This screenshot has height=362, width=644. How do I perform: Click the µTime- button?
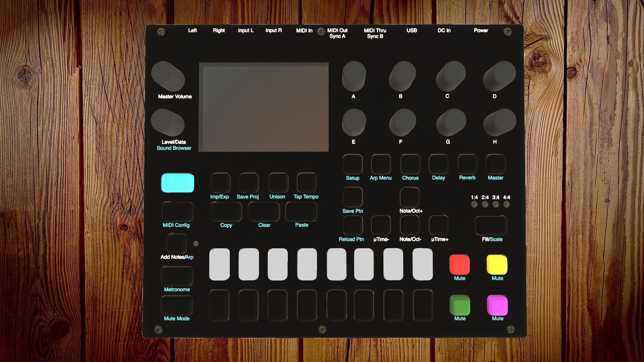[381, 225]
